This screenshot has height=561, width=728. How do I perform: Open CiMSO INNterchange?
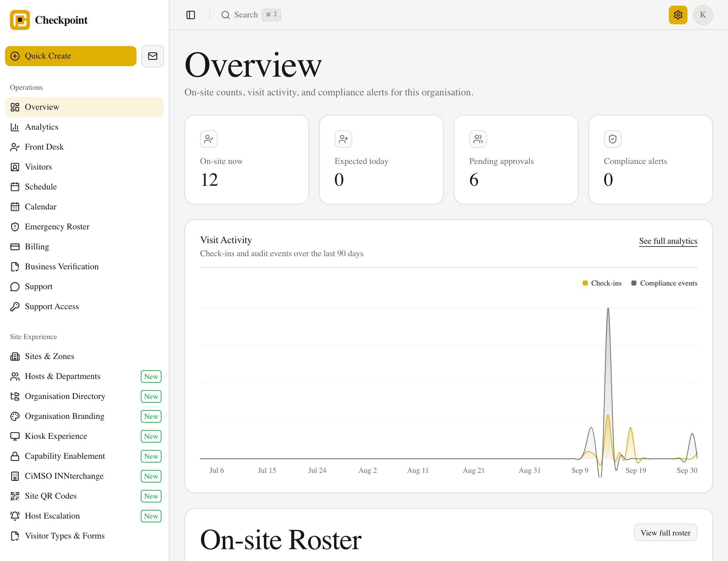84,476
